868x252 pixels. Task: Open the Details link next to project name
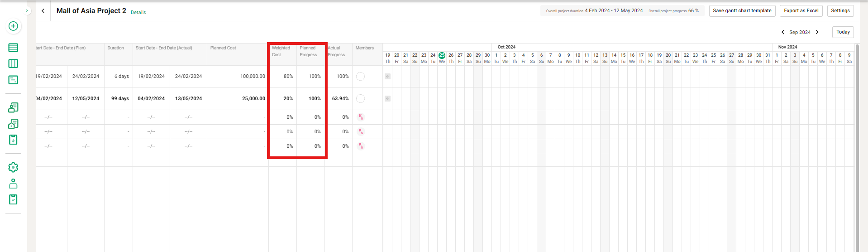pos(138,12)
